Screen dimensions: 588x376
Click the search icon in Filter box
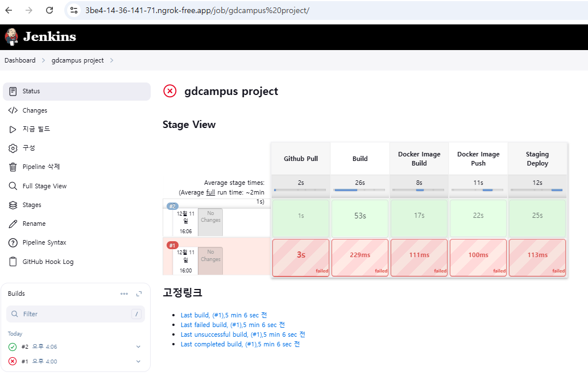pyautogui.click(x=15, y=314)
